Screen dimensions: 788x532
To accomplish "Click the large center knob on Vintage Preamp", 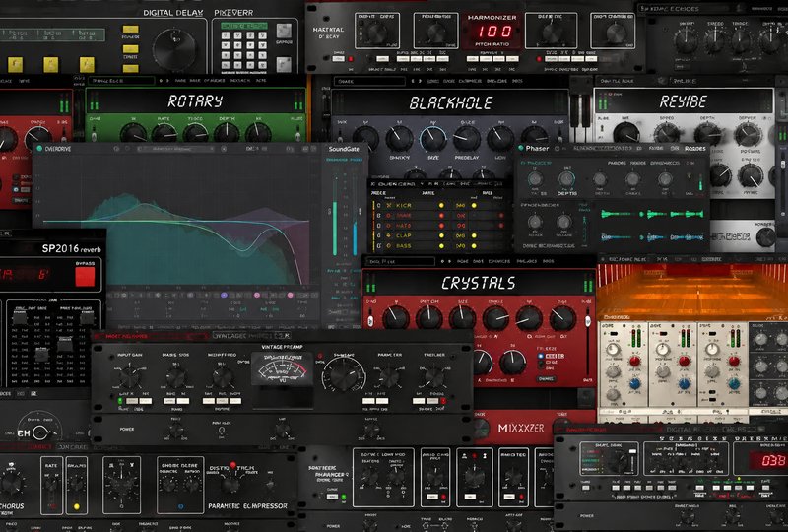I will [x=344, y=374].
